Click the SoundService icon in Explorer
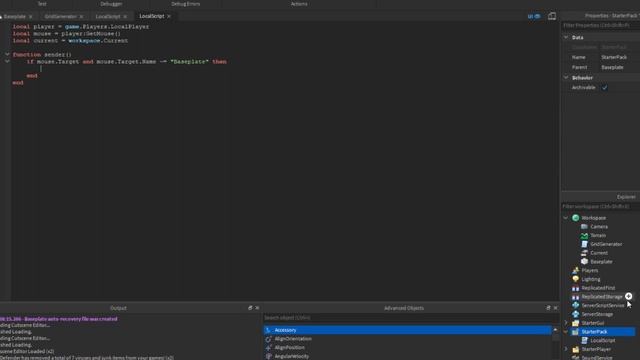 pos(576,358)
